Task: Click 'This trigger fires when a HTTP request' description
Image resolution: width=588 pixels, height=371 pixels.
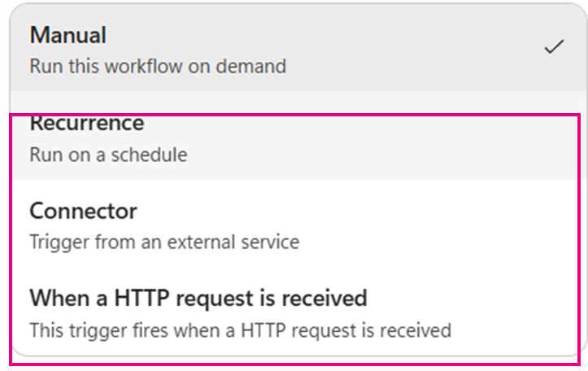Action: click(x=241, y=330)
